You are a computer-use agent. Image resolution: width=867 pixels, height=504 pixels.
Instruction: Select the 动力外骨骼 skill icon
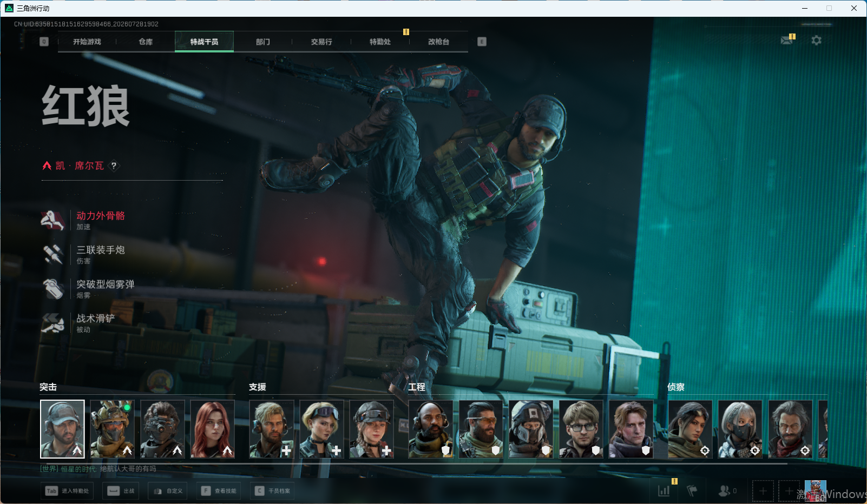(x=53, y=220)
